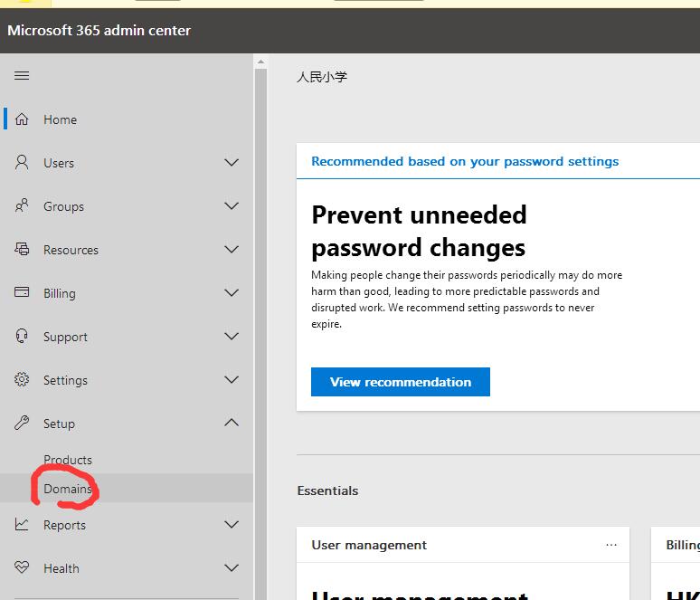Click the 人民小学 organization name

point(322,77)
